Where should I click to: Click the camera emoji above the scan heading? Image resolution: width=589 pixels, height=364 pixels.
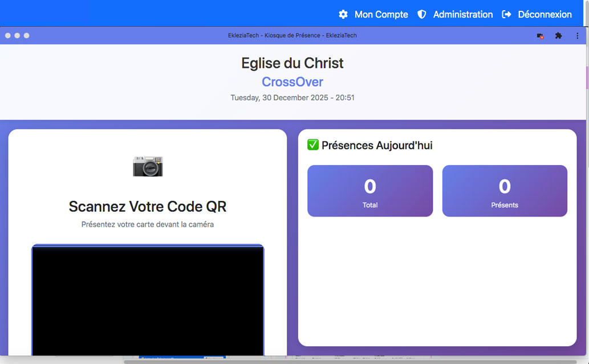148,166
